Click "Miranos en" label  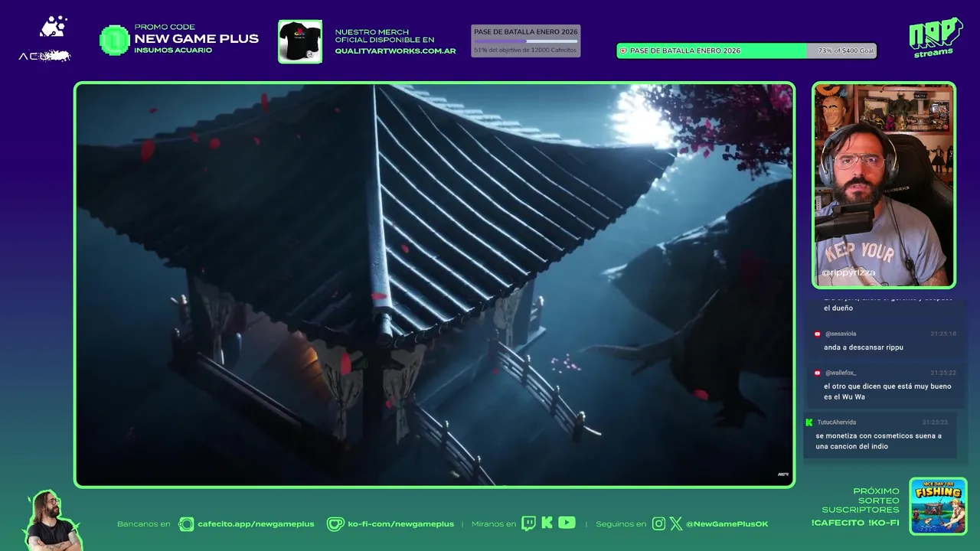494,524
